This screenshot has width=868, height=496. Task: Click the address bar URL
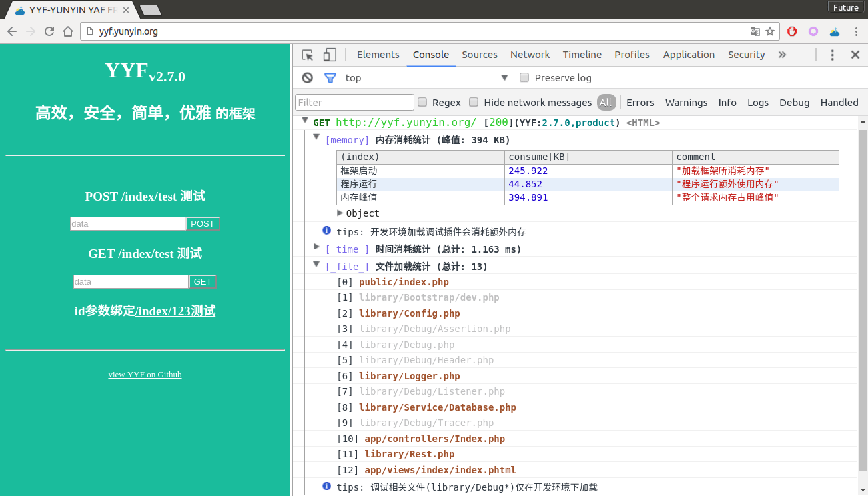pos(129,31)
